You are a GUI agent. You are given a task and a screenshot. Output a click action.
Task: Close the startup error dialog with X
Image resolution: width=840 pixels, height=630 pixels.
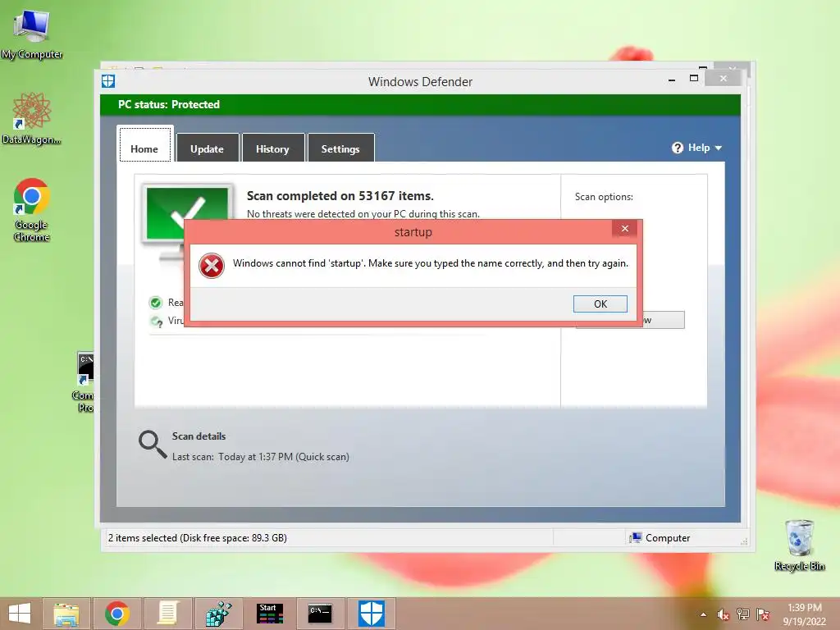pyautogui.click(x=624, y=229)
